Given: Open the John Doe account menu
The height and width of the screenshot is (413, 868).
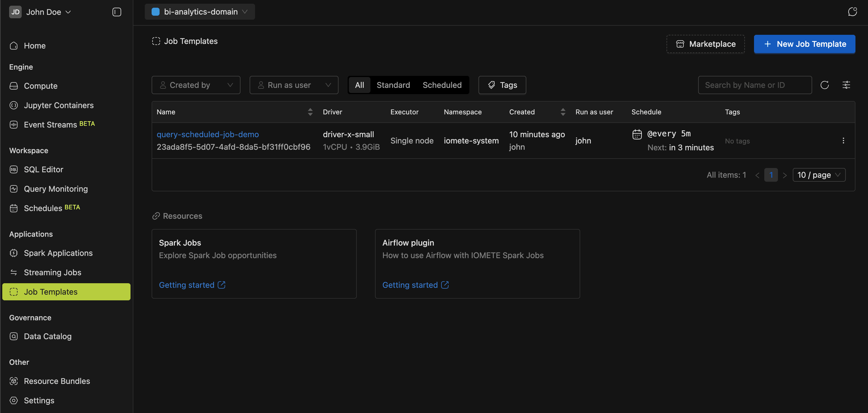Looking at the screenshot, I should click(40, 12).
